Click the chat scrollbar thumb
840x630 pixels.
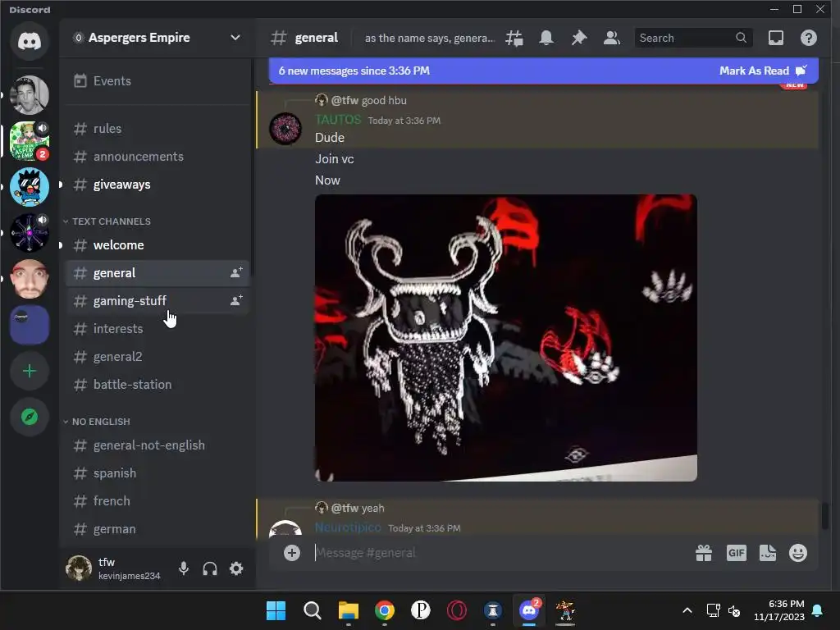tap(824, 515)
